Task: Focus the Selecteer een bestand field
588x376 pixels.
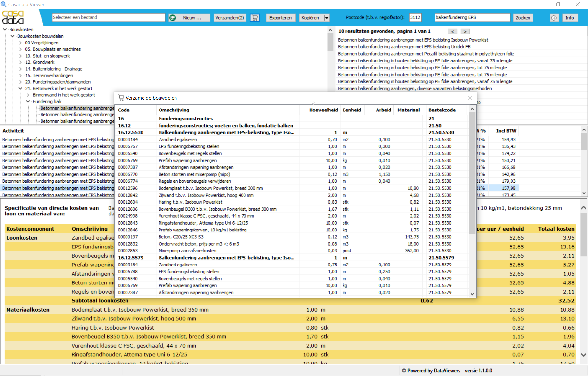Action: pos(109,17)
